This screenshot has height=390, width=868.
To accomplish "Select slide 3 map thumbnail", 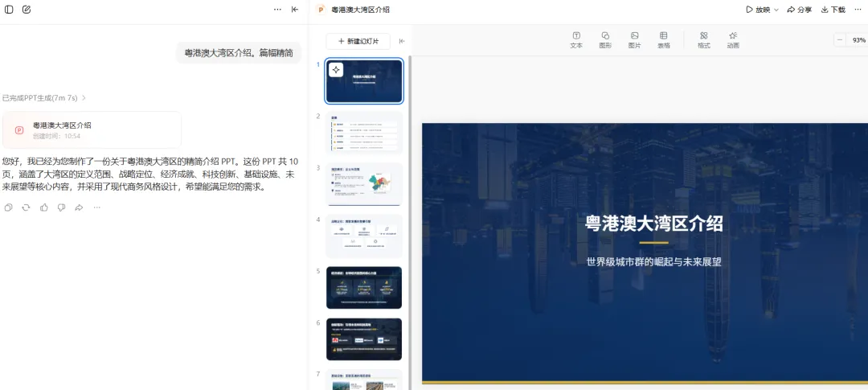I will click(364, 184).
